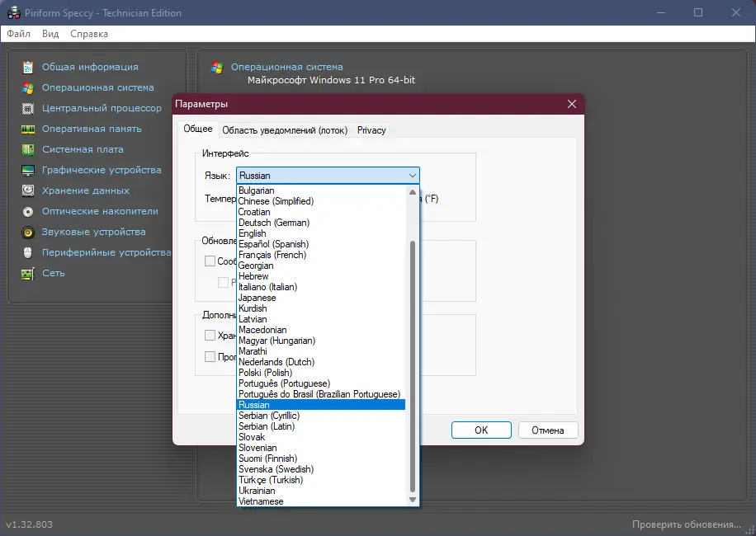Image resolution: width=756 pixels, height=536 pixels.
Task: Select Slovenian entry
Action: (x=322, y=448)
